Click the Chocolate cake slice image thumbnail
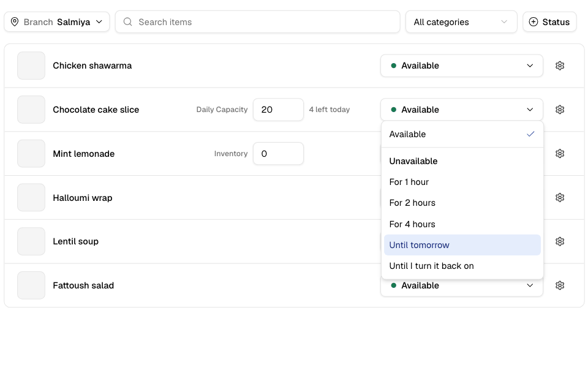The image size is (588, 392). [x=31, y=110]
